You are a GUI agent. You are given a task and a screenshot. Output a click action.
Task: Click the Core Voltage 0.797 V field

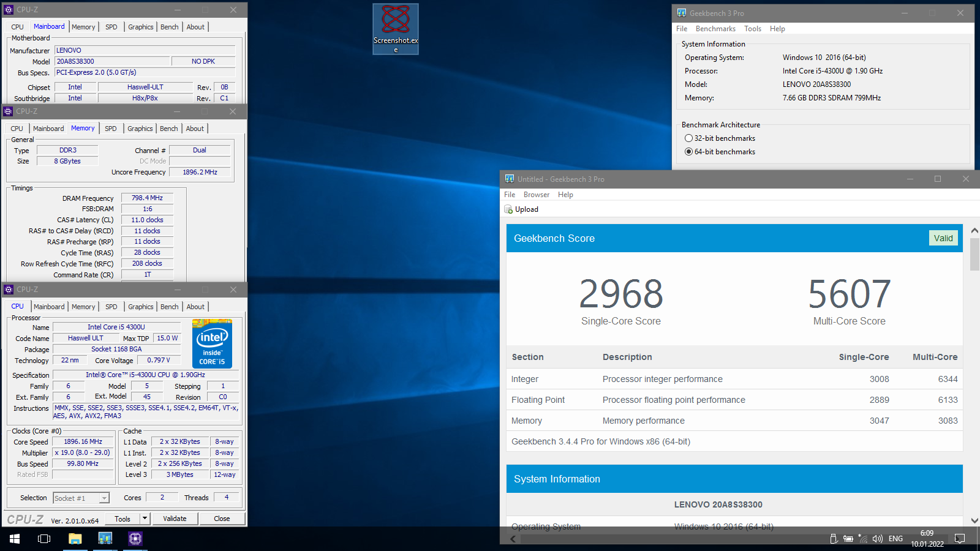tap(159, 360)
